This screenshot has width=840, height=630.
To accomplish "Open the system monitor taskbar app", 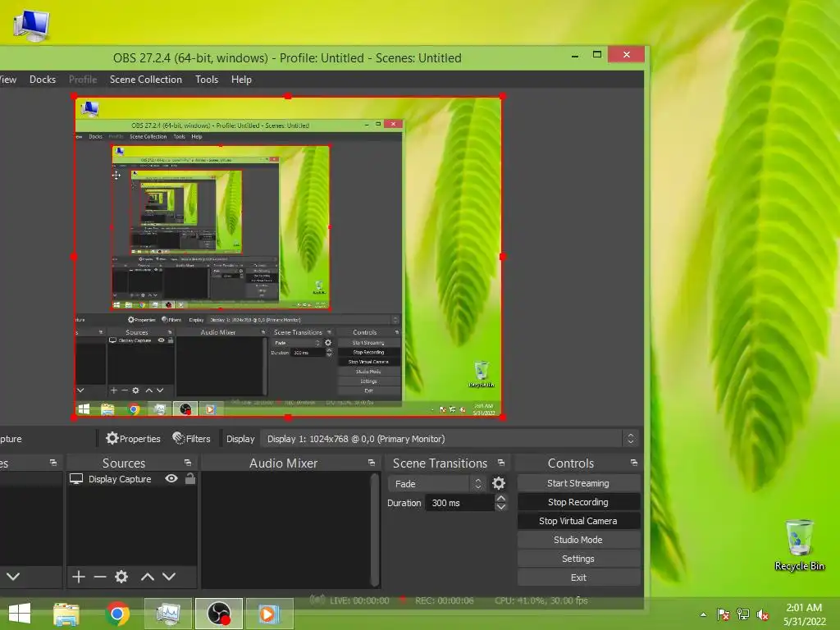I will [x=167, y=614].
